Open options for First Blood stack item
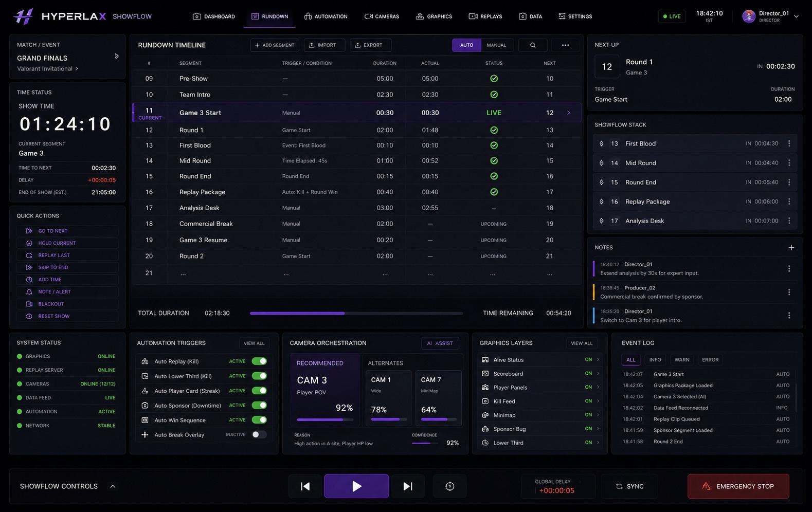The height and width of the screenshot is (512, 812). [789, 143]
